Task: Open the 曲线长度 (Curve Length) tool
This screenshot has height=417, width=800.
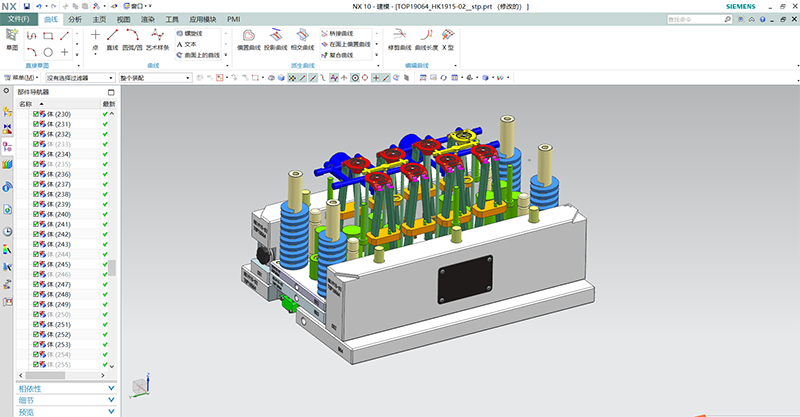Action: [x=427, y=40]
